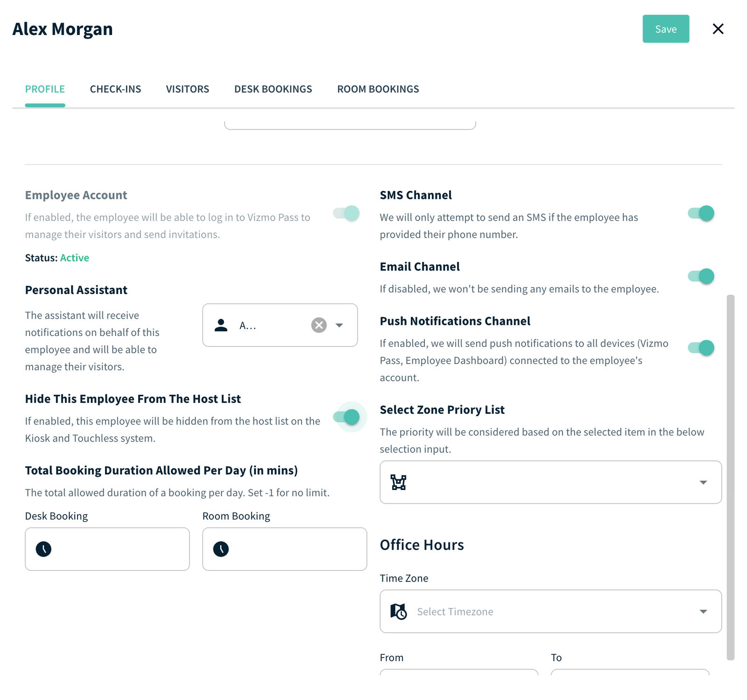Open the Select Timezone dropdown

coord(703,611)
